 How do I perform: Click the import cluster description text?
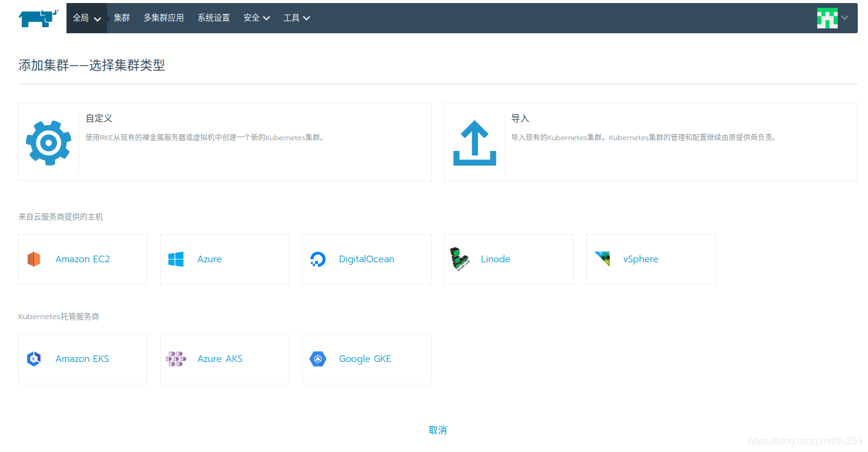pos(645,138)
